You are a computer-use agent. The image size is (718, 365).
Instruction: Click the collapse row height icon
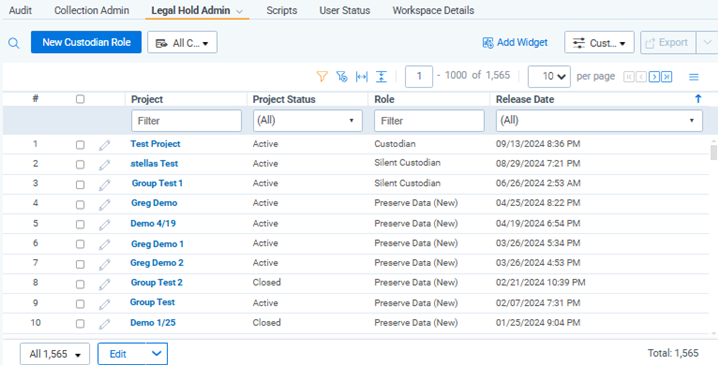coord(381,76)
